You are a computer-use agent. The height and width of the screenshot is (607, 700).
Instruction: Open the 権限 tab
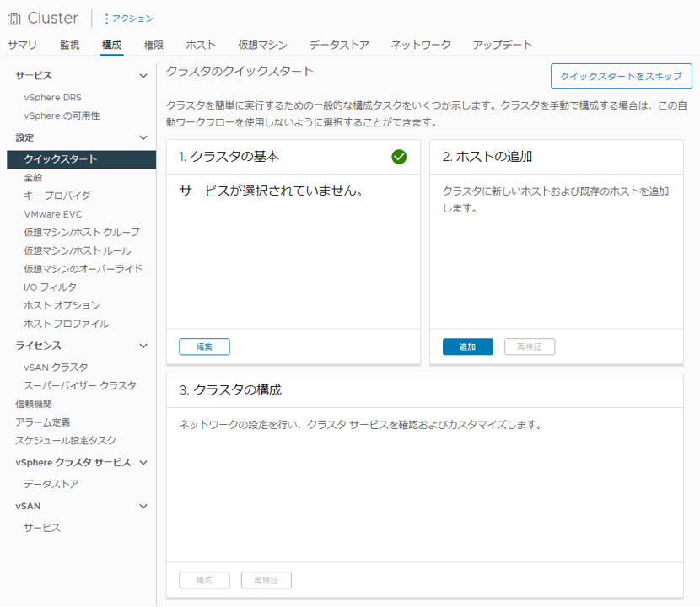153,45
